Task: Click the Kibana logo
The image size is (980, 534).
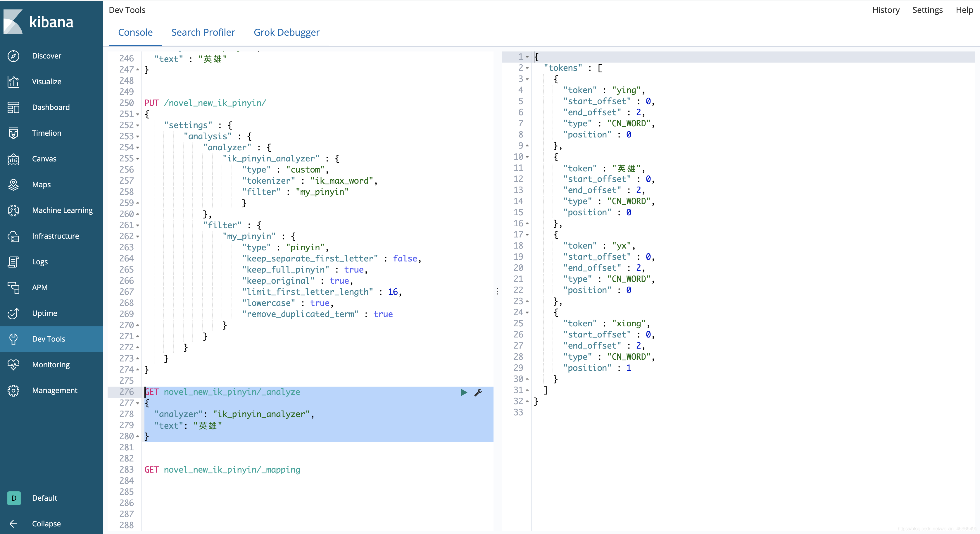Action: (38, 22)
